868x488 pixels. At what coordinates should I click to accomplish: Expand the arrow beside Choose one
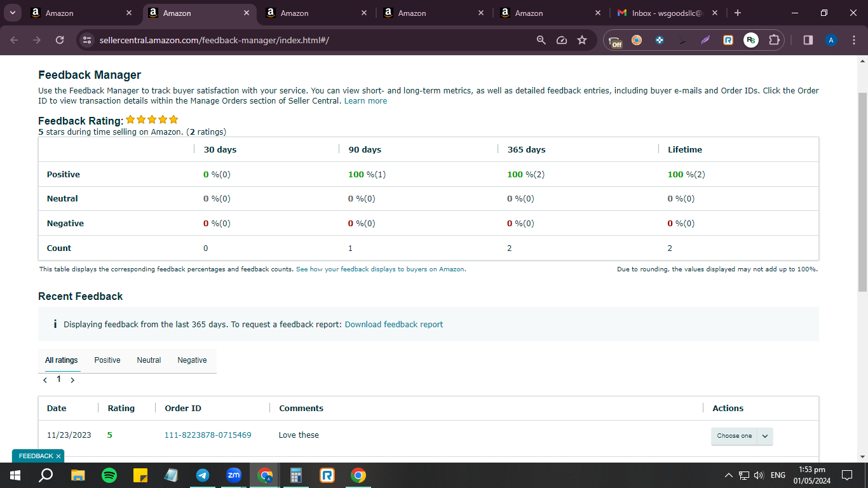click(x=765, y=436)
